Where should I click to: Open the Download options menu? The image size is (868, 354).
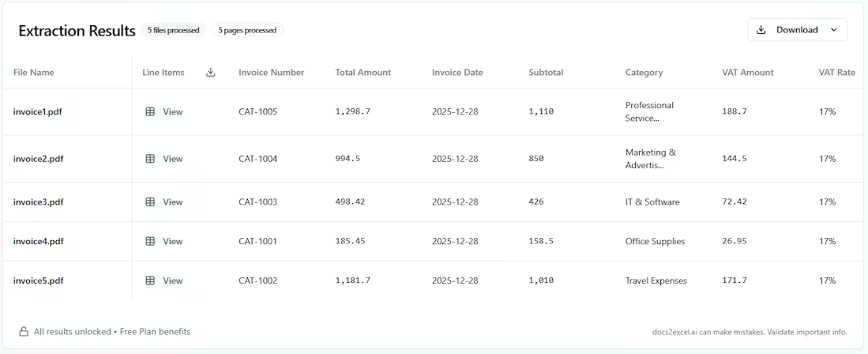pyautogui.click(x=797, y=30)
